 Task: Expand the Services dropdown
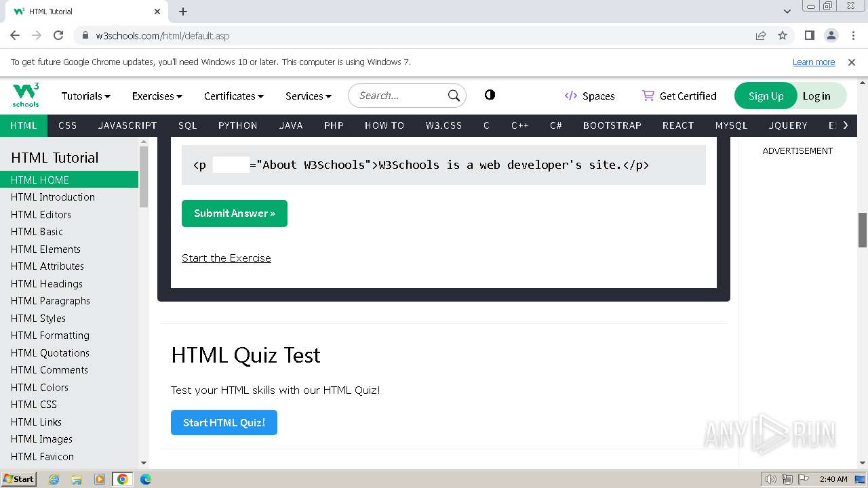(x=309, y=96)
